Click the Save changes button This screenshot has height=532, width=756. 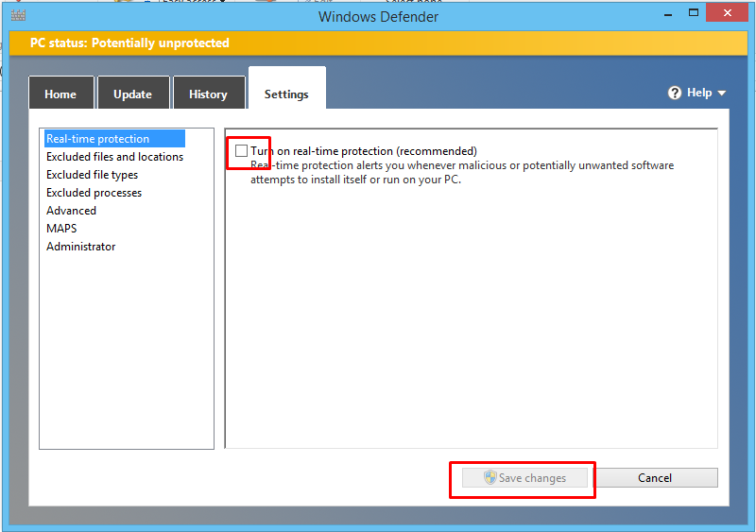(524, 478)
